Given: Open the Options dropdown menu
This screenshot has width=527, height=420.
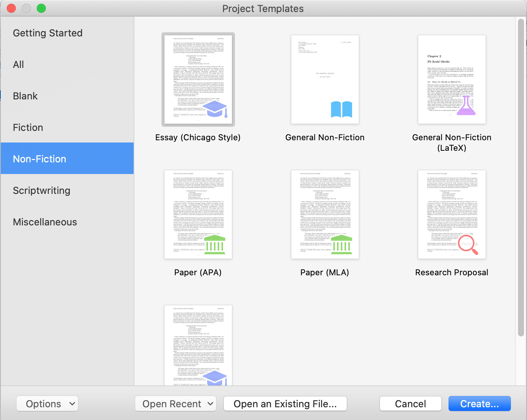Looking at the screenshot, I should (x=47, y=404).
